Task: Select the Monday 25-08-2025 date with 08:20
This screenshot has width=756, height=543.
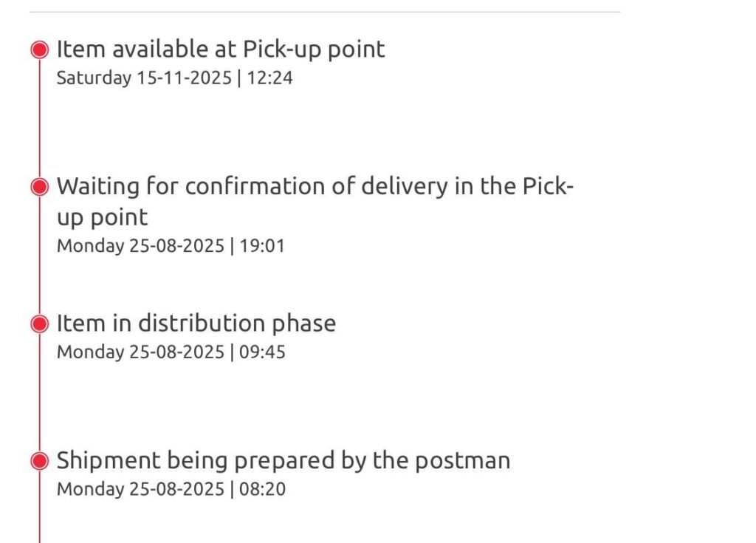Action: pos(140,489)
